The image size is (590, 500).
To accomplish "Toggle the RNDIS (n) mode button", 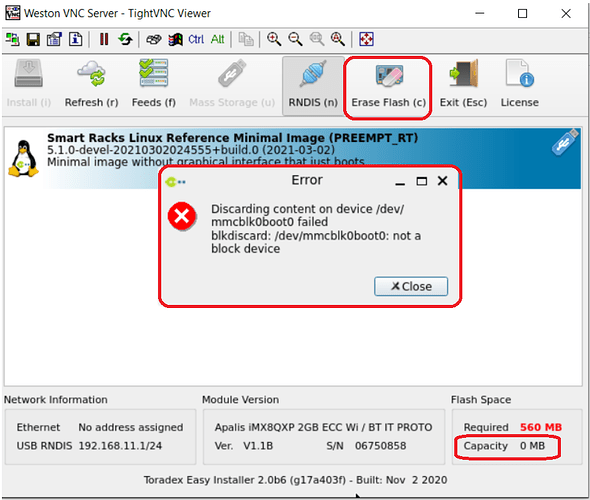I will click(x=313, y=86).
